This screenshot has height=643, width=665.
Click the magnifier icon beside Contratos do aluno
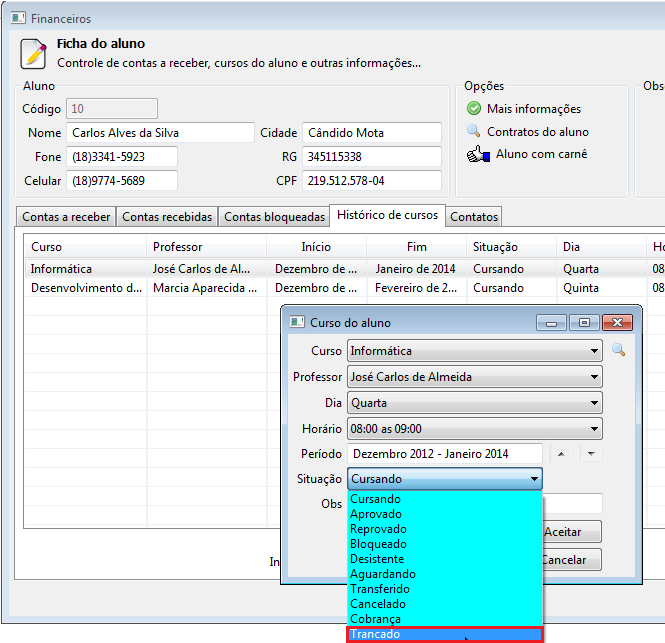(473, 131)
